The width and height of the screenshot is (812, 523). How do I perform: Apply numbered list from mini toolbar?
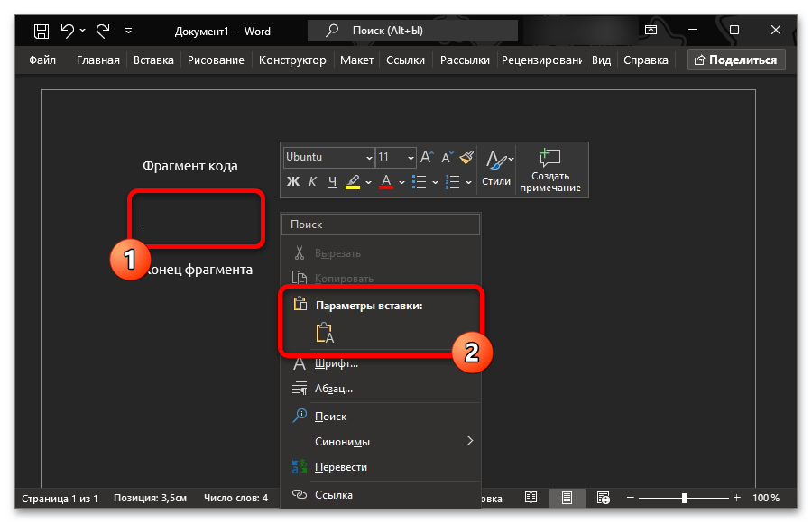(x=453, y=182)
